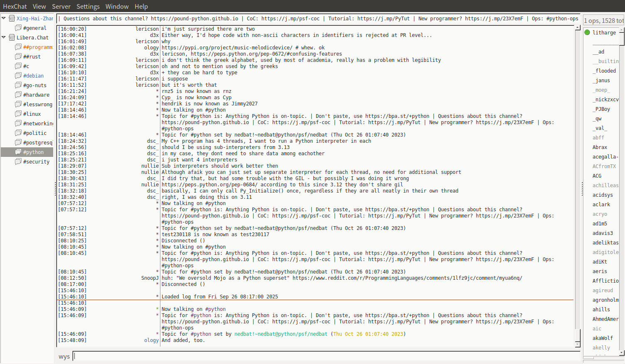Click the #security channel icon
The height and width of the screenshot is (364, 625).
18,161
